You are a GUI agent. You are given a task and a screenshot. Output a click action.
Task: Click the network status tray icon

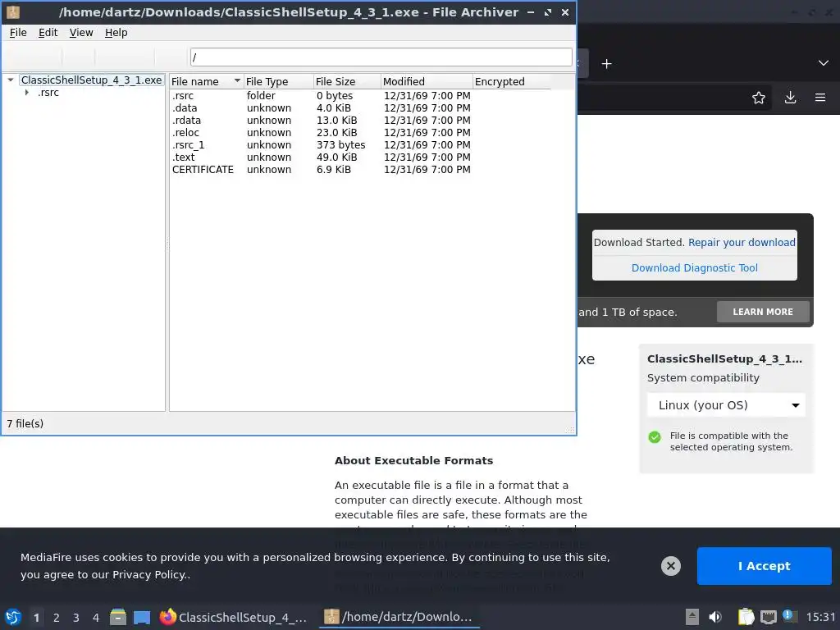pyautogui.click(x=768, y=617)
